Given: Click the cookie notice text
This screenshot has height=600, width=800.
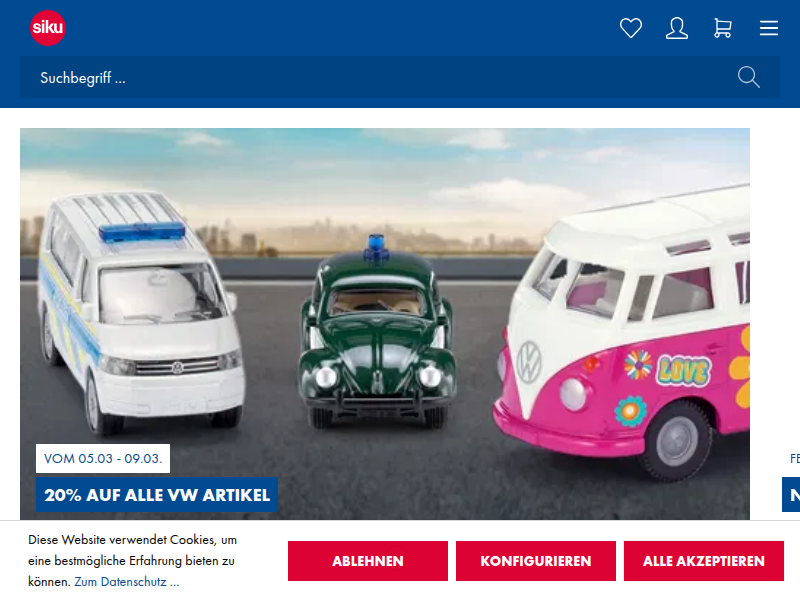Looking at the screenshot, I should click(133, 560).
